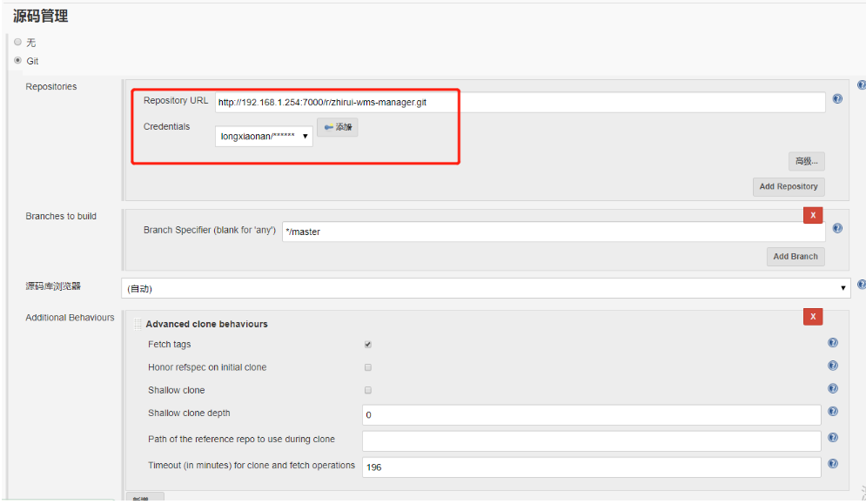The image size is (866, 504).
Task: Open help for 源码库浏览器 setting
Action: pyautogui.click(x=862, y=285)
